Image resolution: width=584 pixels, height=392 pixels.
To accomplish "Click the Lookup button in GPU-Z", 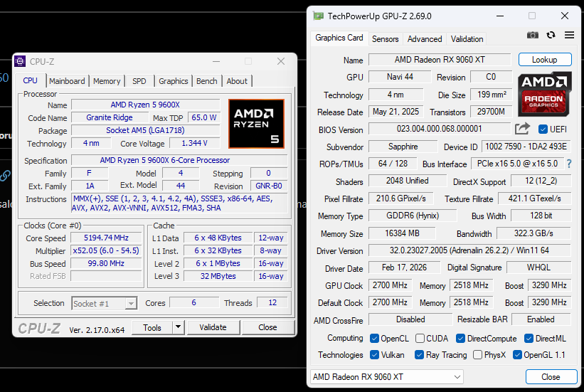I will pyautogui.click(x=544, y=60).
